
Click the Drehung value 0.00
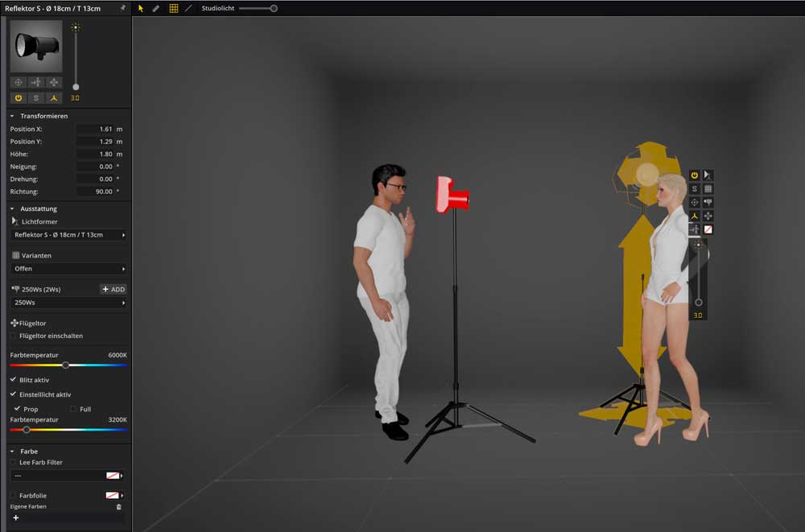click(x=95, y=179)
